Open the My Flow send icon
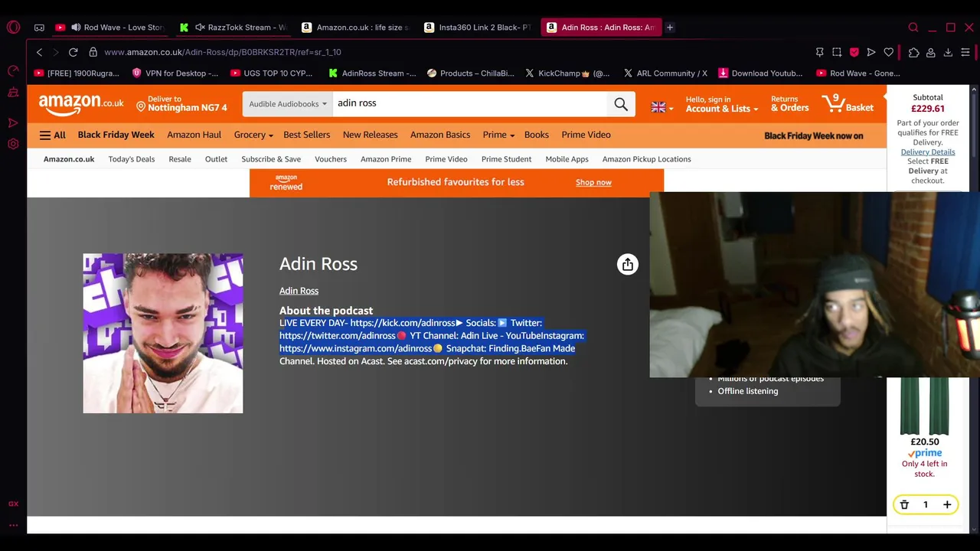This screenshot has height=551, width=980. (x=871, y=52)
